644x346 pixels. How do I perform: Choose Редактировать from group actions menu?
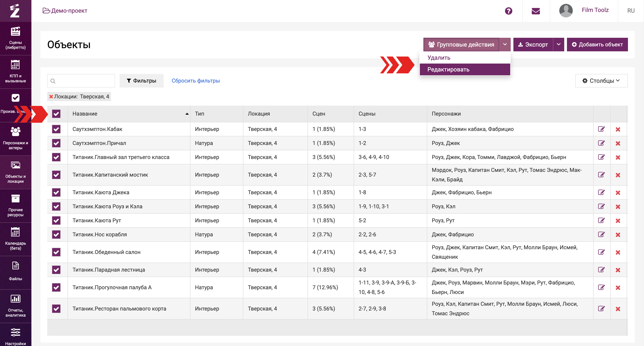[465, 69]
